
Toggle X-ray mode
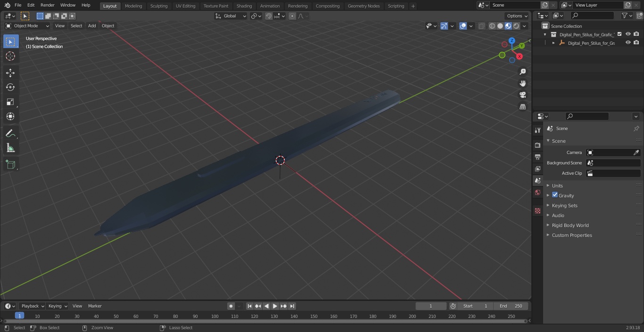point(481,26)
